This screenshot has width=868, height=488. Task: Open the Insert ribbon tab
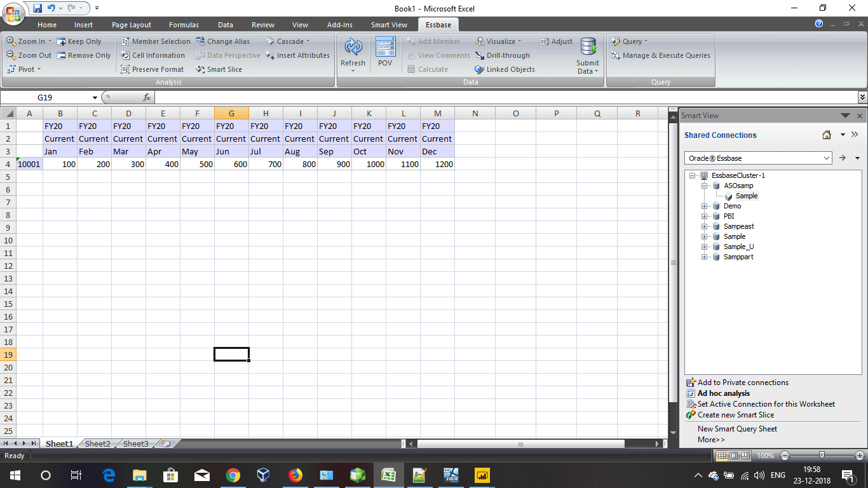(83, 25)
